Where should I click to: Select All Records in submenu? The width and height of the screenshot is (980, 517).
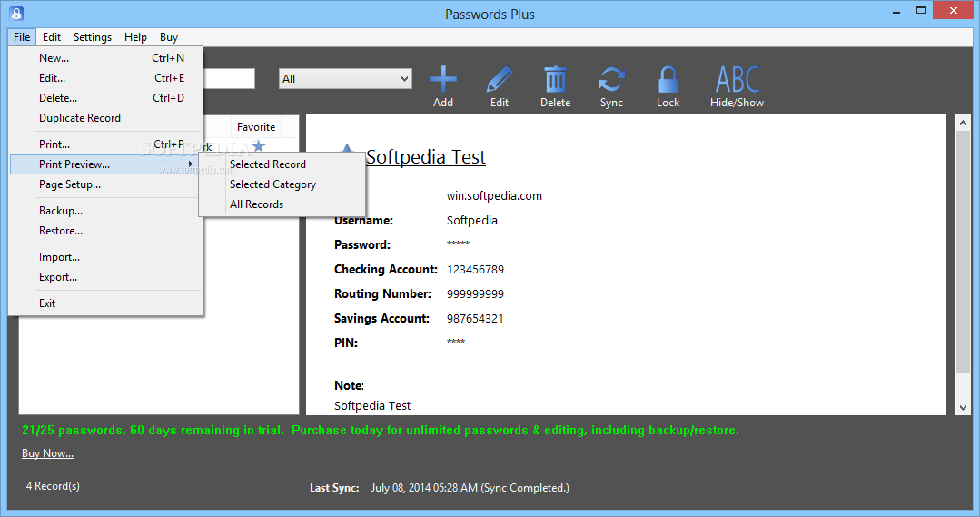pos(282,204)
